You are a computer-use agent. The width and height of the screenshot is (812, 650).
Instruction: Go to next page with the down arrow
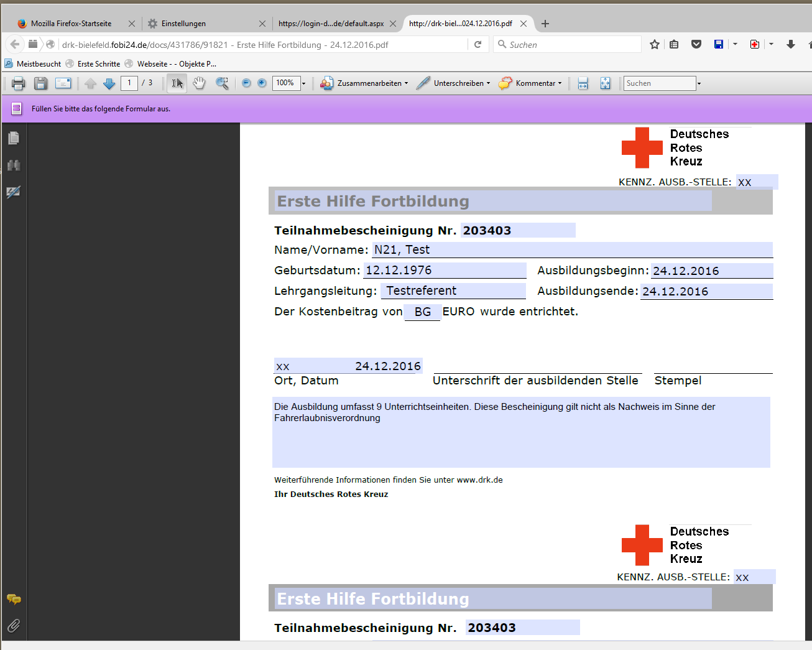point(109,83)
